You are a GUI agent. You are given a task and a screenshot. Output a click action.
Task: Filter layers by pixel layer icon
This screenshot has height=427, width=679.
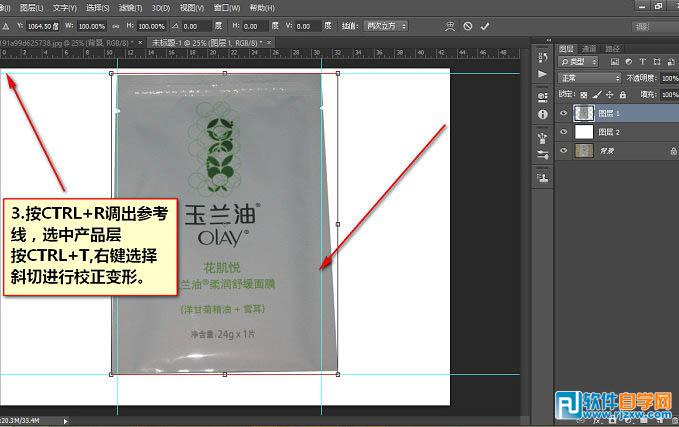(614, 62)
